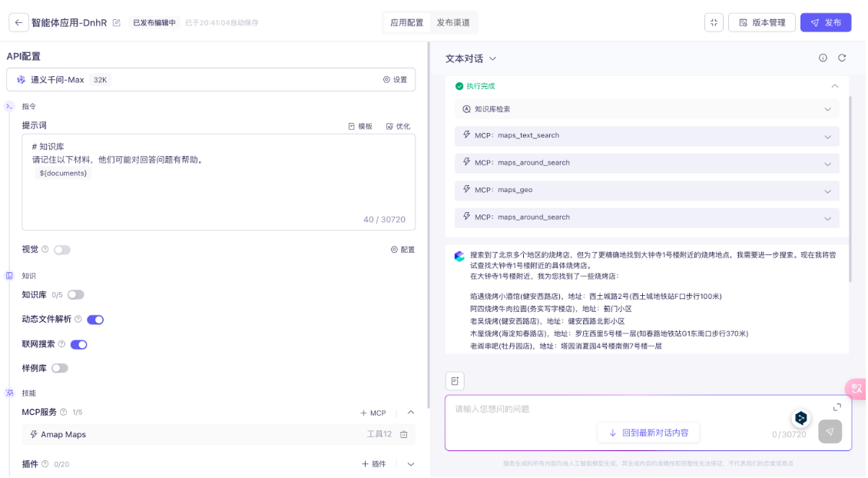
Task: Open the 文本对话 dropdown
Action: pyautogui.click(x=471, y=58)
